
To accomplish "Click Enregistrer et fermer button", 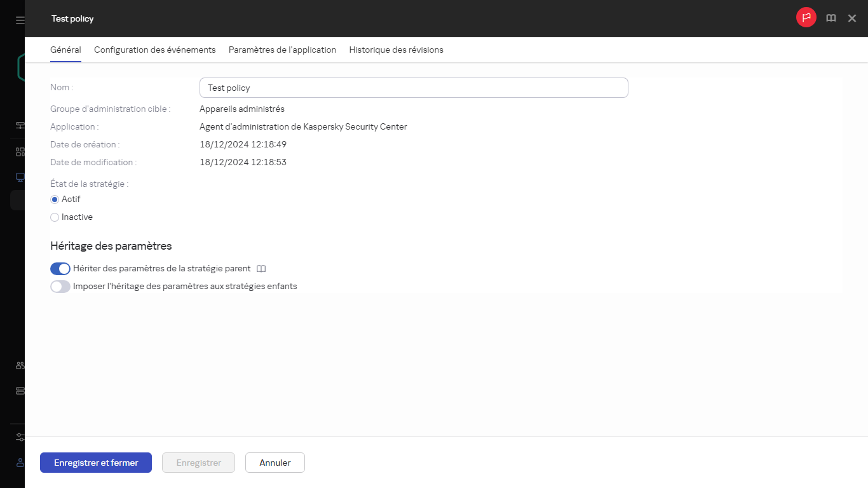I will coord(96,463).
